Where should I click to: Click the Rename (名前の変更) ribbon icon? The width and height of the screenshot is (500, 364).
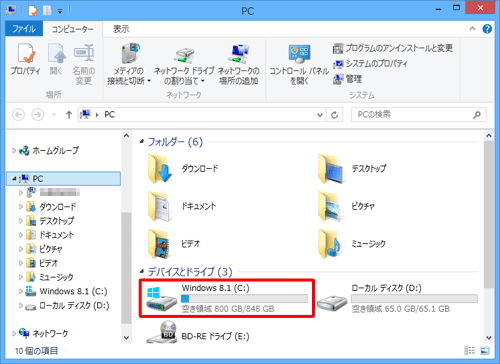tap(84, 64)
